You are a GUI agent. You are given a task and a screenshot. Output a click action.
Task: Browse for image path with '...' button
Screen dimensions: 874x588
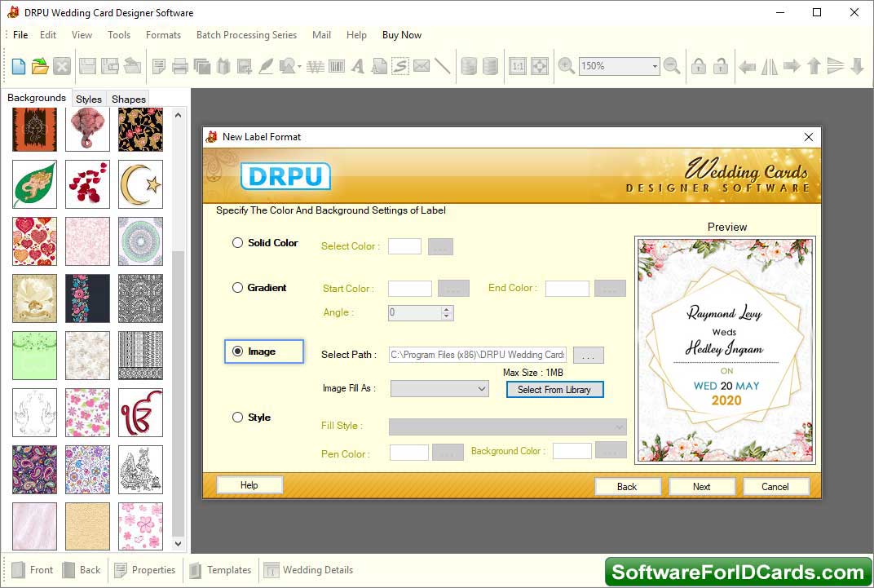click(588, 355)
